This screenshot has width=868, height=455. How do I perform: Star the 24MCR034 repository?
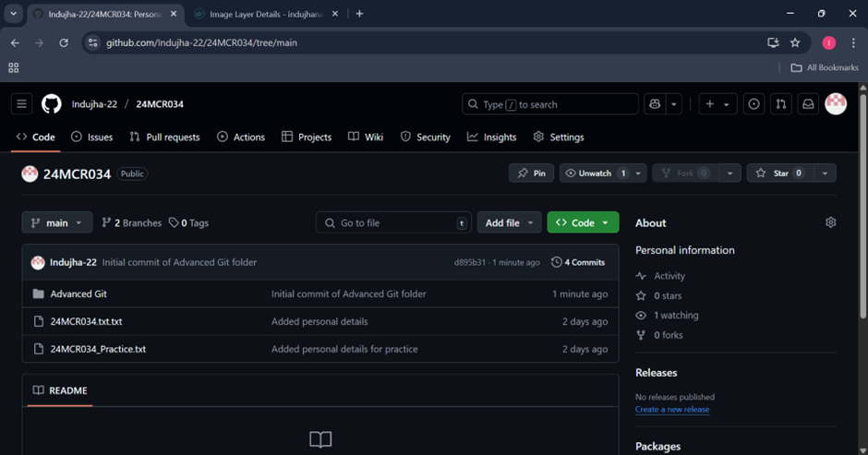coord(780,174)
